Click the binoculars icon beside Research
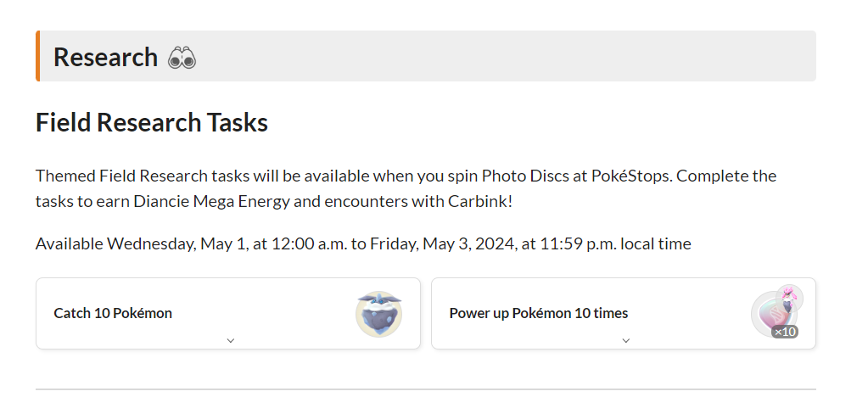Screen dimensions: 868x397 click(x=182, y=57)
